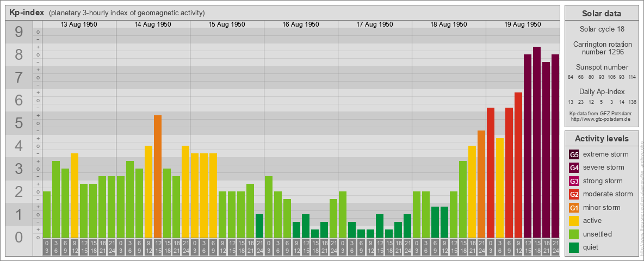
Task: Click the 'minor storm' legend label
Action: (x=602, y=207)
